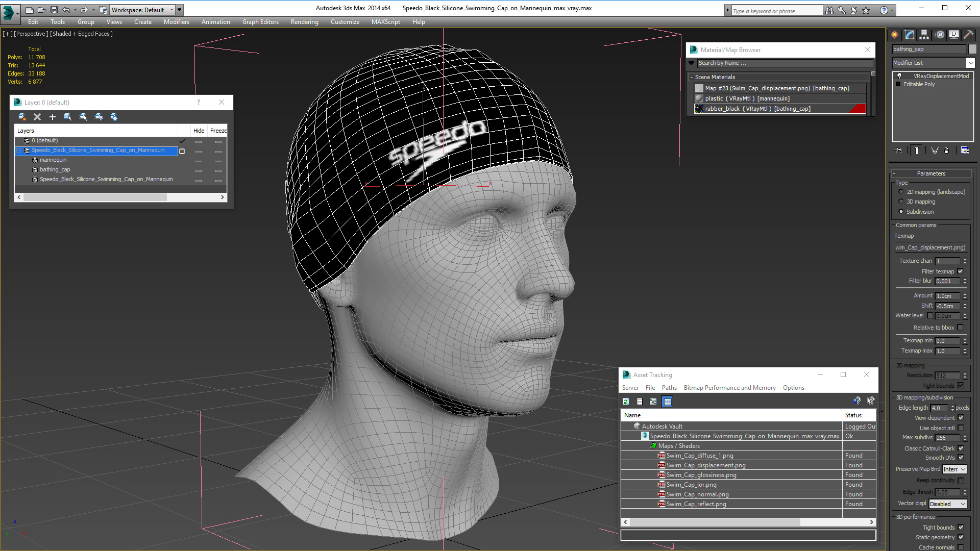Enable the Use object mtl checkbox

[961, 428]
